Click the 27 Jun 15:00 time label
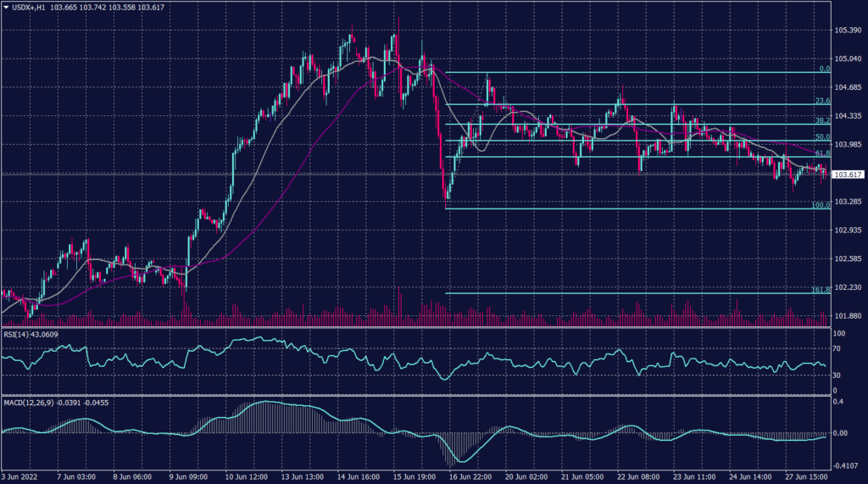The image size is (868, 484). [804, 476]
